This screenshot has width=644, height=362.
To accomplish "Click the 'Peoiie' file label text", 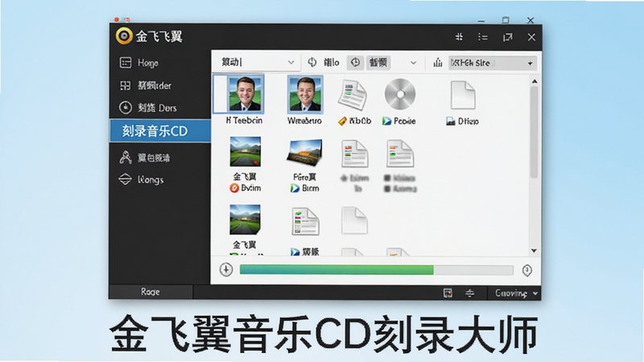I will [x=405, y=121].
